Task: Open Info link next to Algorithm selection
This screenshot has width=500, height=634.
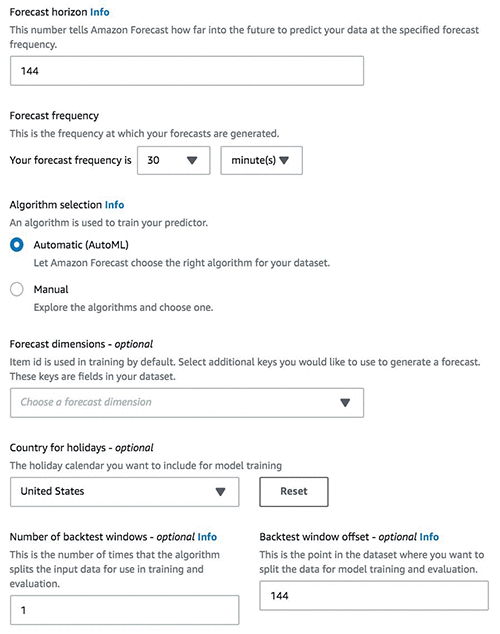Action: (114, 205)
